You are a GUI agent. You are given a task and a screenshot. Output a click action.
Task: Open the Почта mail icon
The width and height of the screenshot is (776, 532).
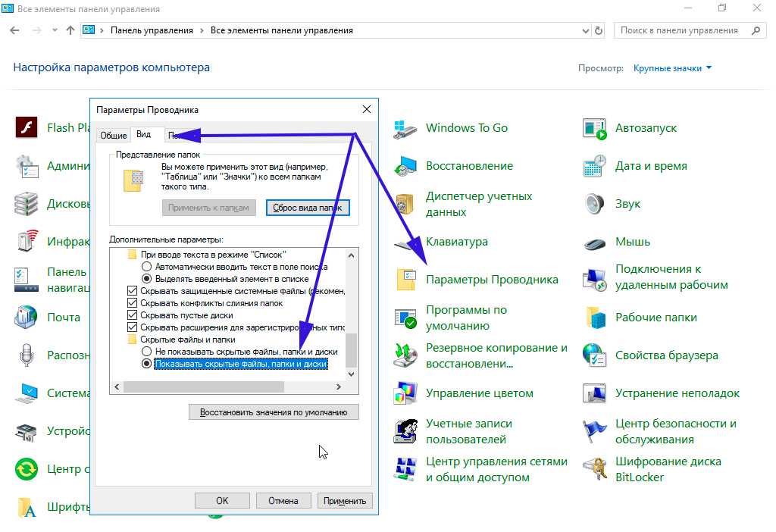(27, 318)
